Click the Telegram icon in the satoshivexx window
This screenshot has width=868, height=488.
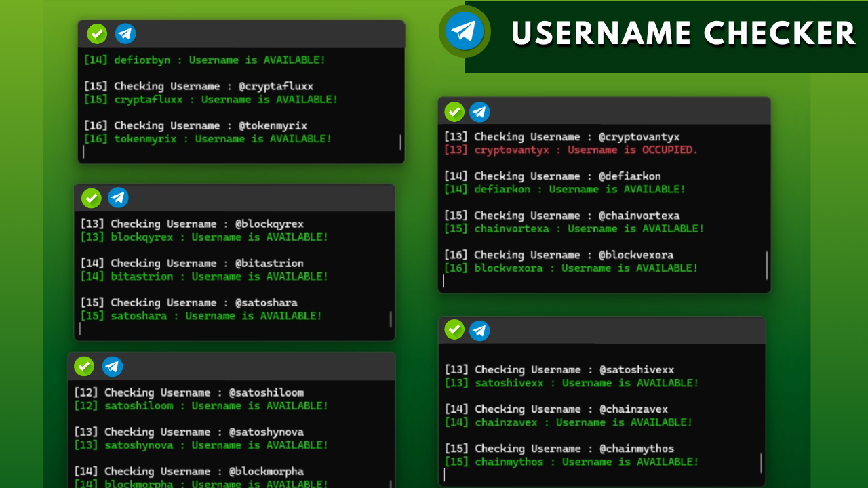pos(479,330)
